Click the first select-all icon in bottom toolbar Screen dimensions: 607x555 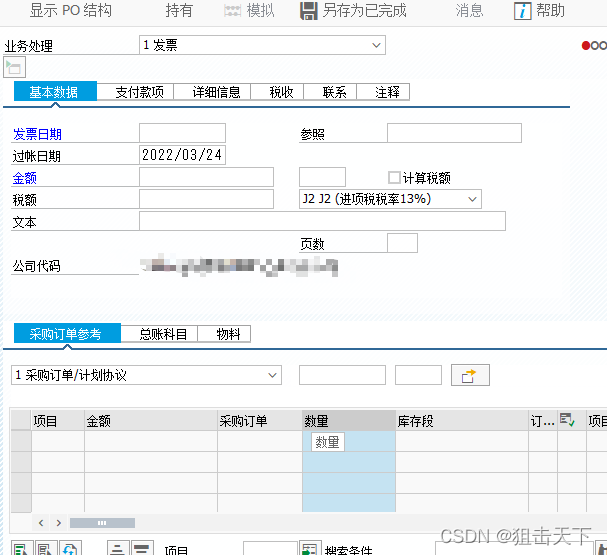point(22,548)
